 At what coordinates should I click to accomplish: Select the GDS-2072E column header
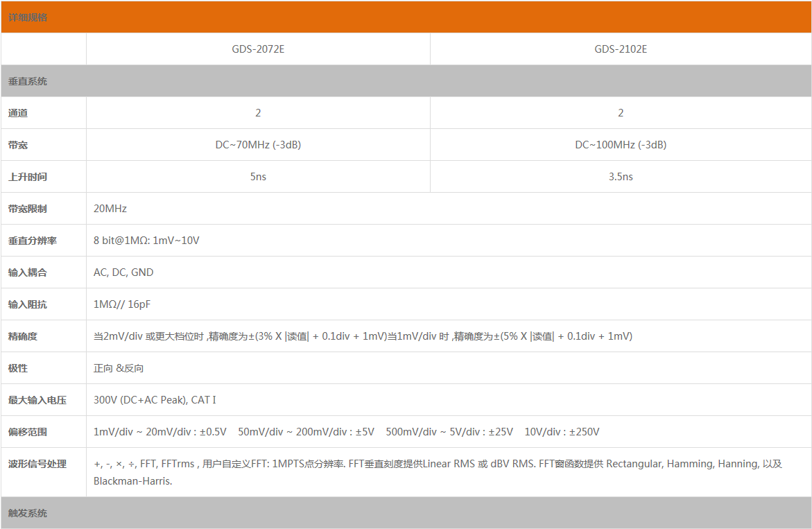pos(258,49)
